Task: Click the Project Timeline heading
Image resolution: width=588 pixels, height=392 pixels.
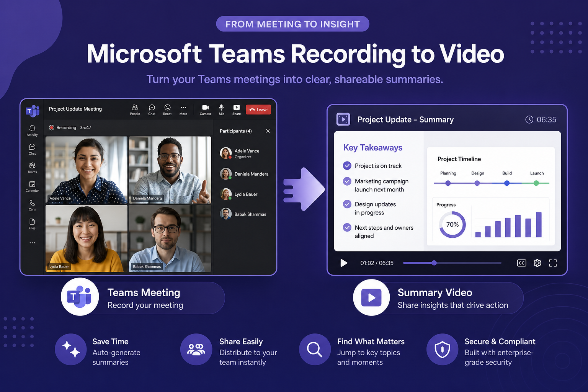Action: [459, 159]
